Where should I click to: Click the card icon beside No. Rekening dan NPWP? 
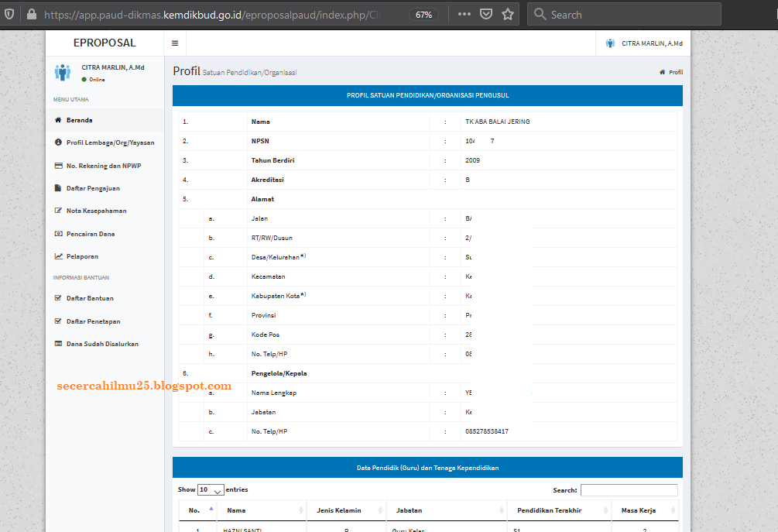pos(58,165)
